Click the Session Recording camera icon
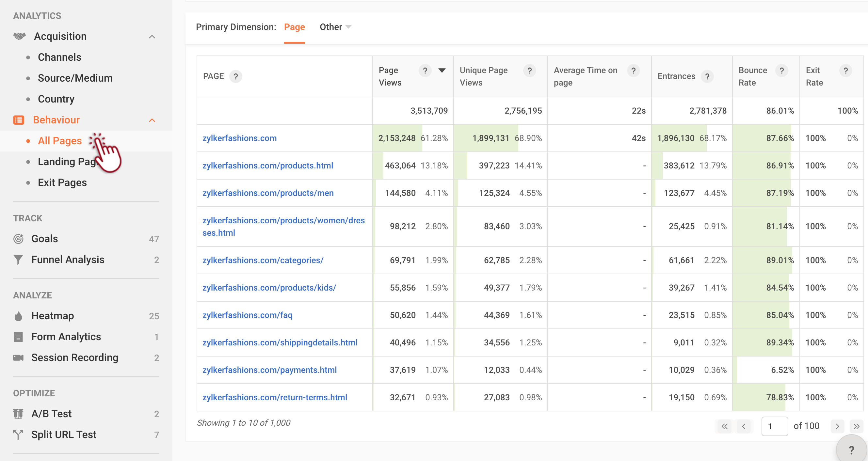The height and width of the screenshot is (461, 868). click(x=18, y=358)
